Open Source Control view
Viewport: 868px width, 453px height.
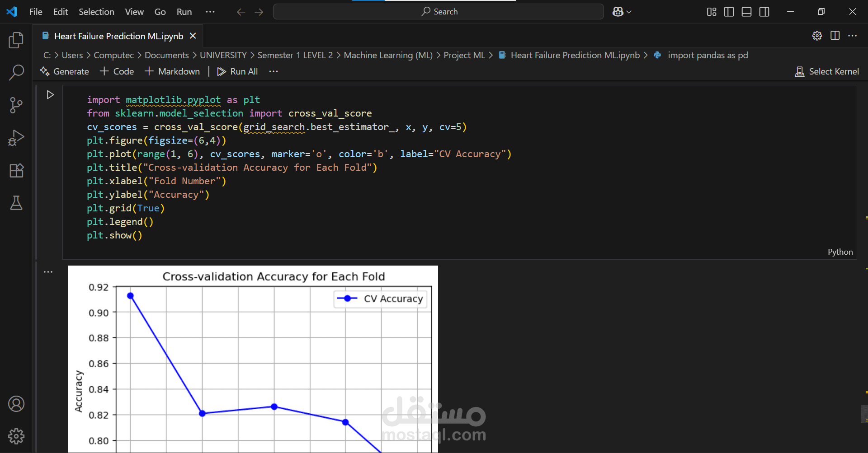16,105
